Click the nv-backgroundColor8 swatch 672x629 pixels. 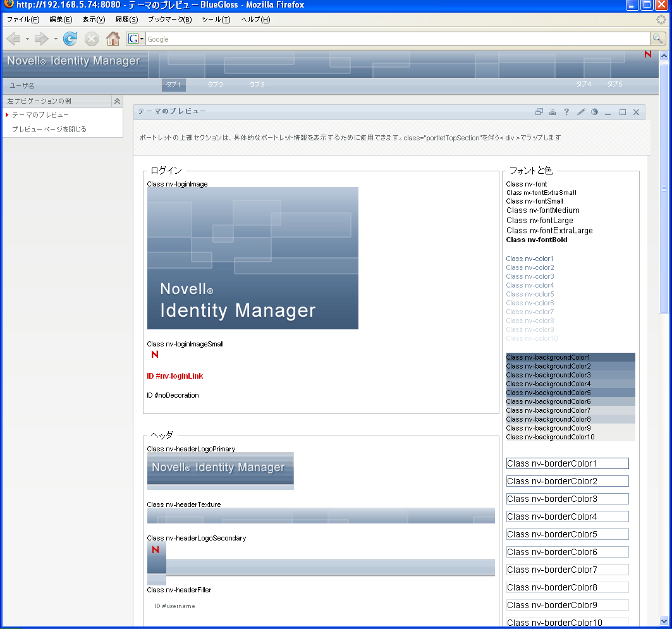pos(570,419)
